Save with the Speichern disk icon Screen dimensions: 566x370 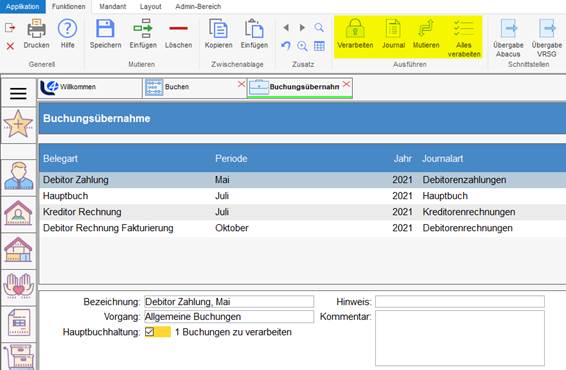[x=105, y=29]
